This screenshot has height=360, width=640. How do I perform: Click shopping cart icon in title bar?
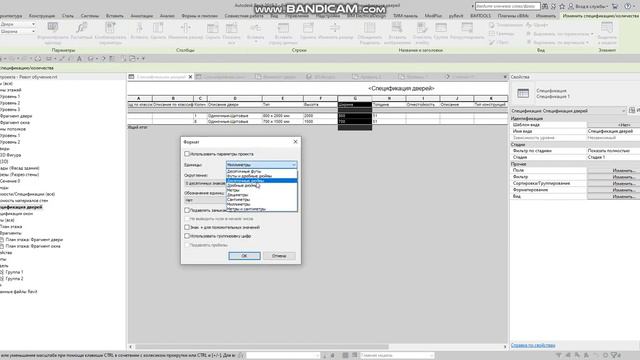(x=615, y=7)
